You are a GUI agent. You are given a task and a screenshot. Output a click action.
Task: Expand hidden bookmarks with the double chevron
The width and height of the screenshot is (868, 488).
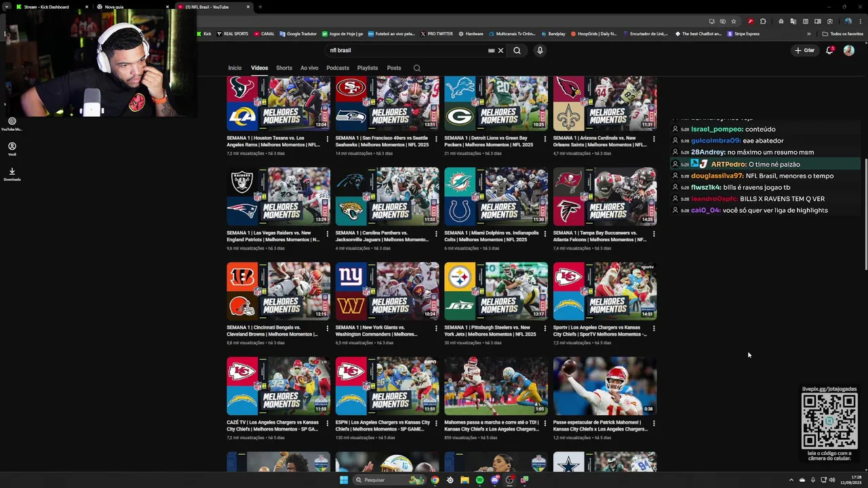coord(808,34)
